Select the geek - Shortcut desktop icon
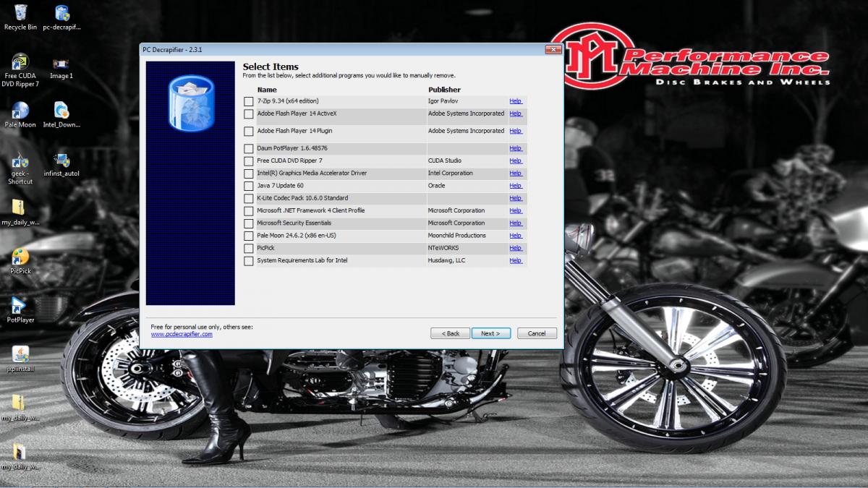 [x=20, y=168]
